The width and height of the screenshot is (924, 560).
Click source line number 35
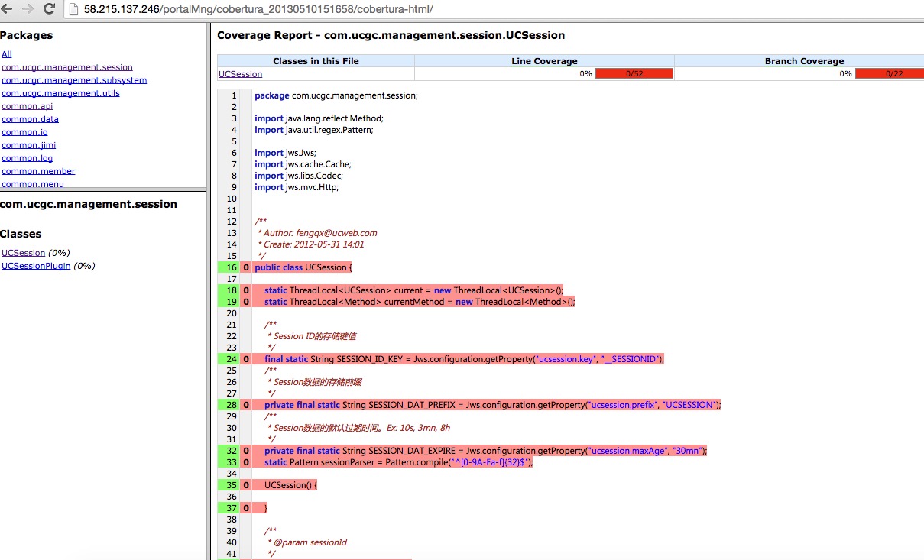click(232, 485)
